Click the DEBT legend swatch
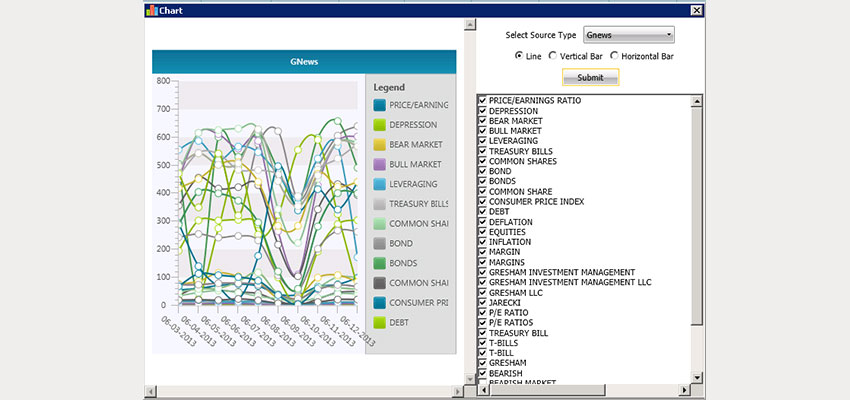The height and width of the screenshot is (400, 850). click(x=379, y=322)
